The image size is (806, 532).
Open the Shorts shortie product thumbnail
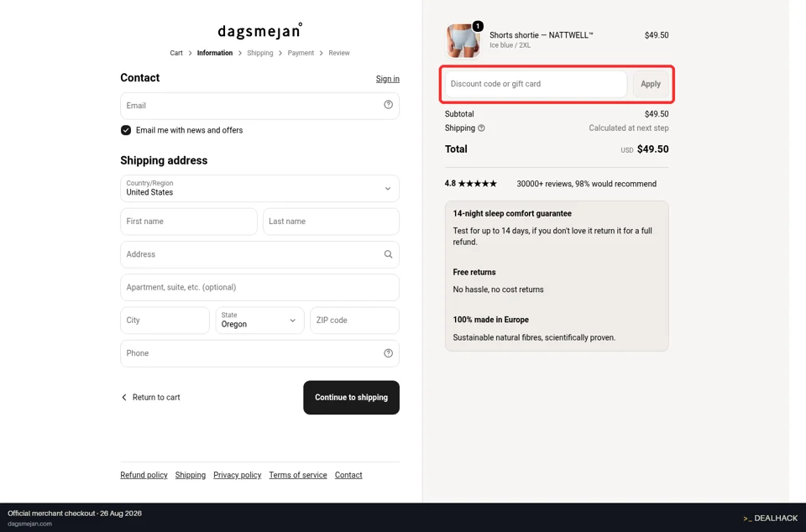[463, 40]
